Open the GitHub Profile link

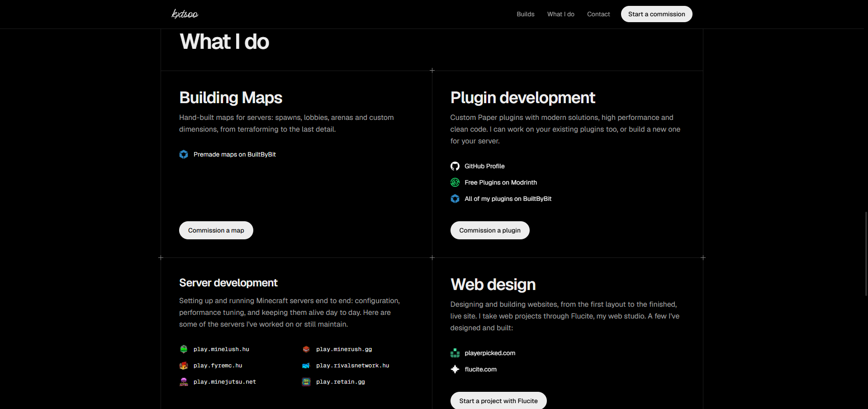484,166
